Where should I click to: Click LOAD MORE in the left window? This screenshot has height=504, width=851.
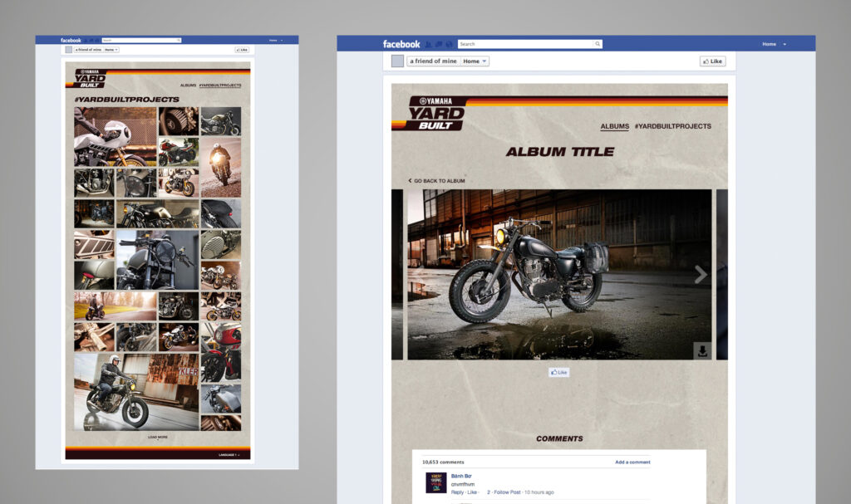pyautogui.click(x=158, y=437)
